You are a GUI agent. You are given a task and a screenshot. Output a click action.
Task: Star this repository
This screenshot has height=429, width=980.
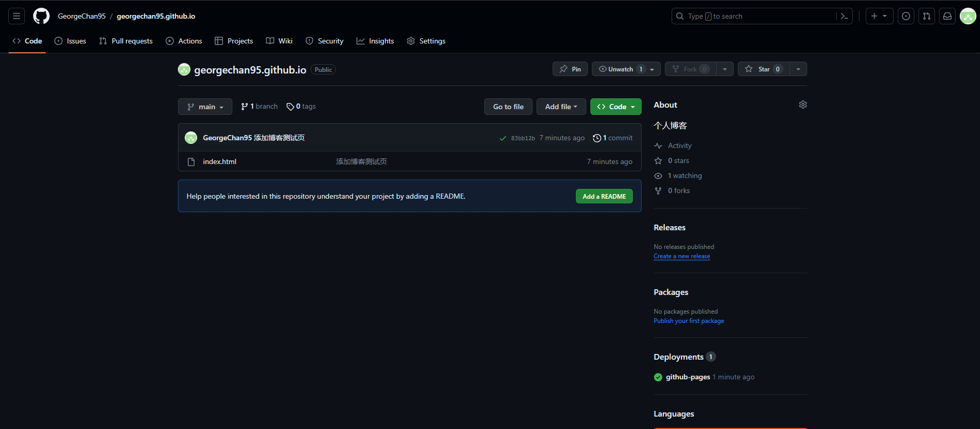point(764,69)
